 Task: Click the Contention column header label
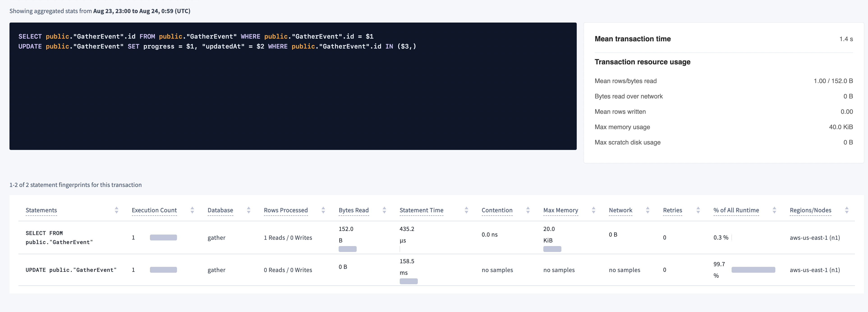click(497, 210)
